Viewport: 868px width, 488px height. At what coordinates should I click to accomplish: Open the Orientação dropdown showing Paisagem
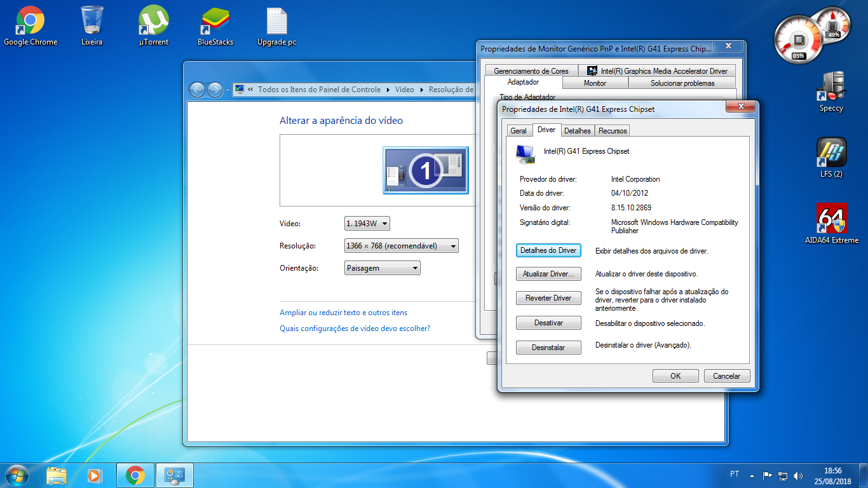(382, 268)
